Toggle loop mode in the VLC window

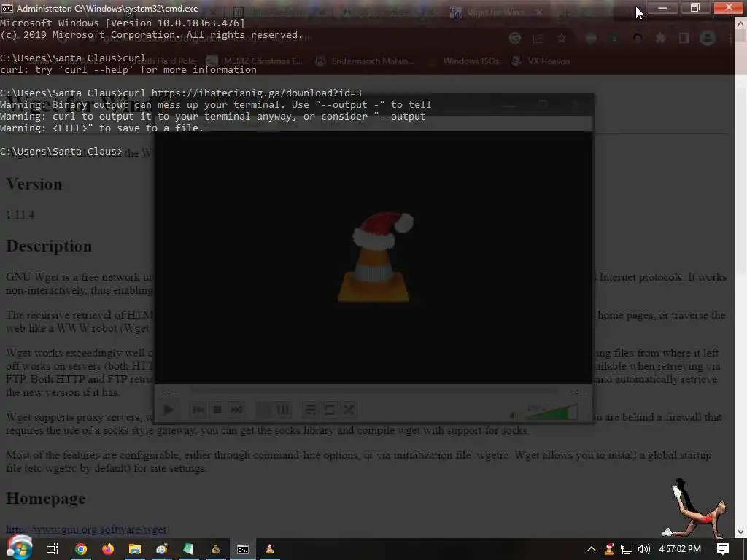point(329,410)
